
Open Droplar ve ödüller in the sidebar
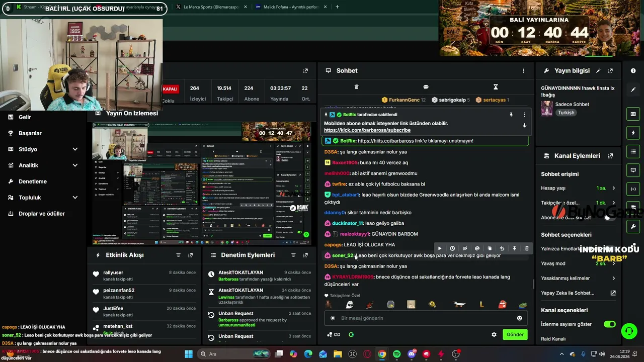(x=42, y=214)
